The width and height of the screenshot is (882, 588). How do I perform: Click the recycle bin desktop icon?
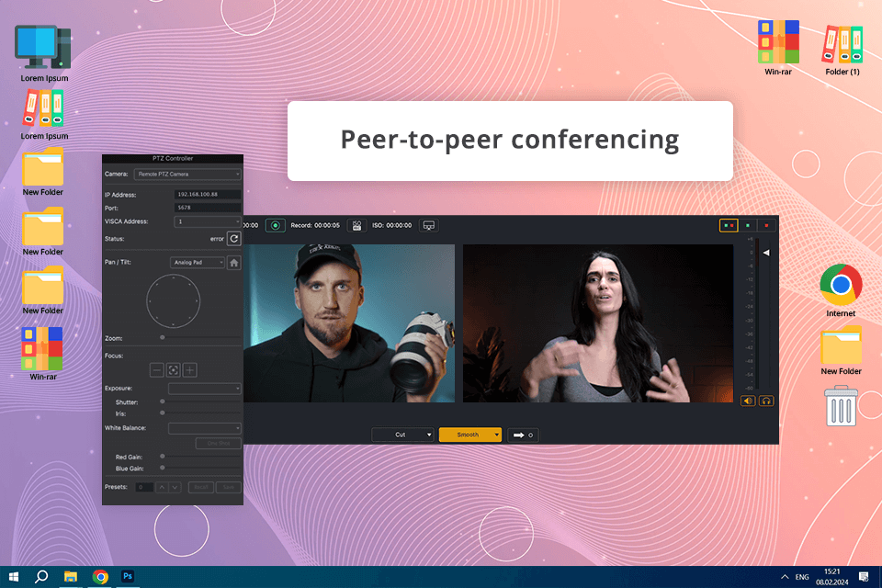tap(841, 405)
